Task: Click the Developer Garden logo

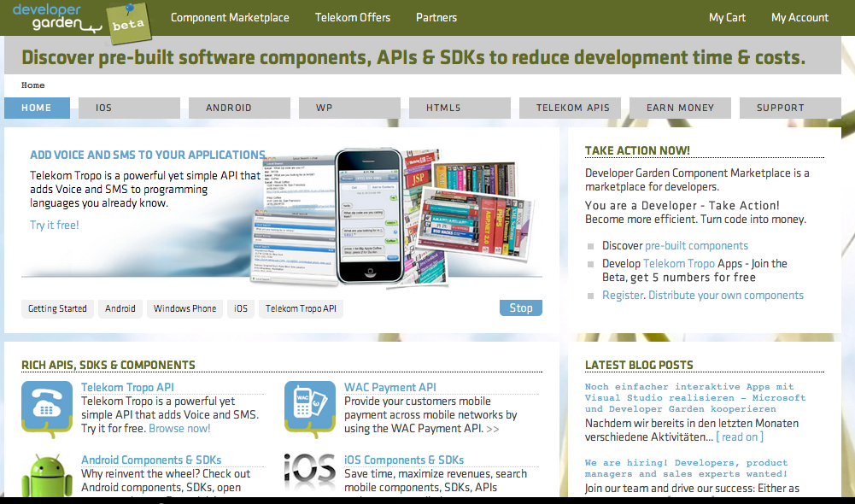Action: pos(51,18)
